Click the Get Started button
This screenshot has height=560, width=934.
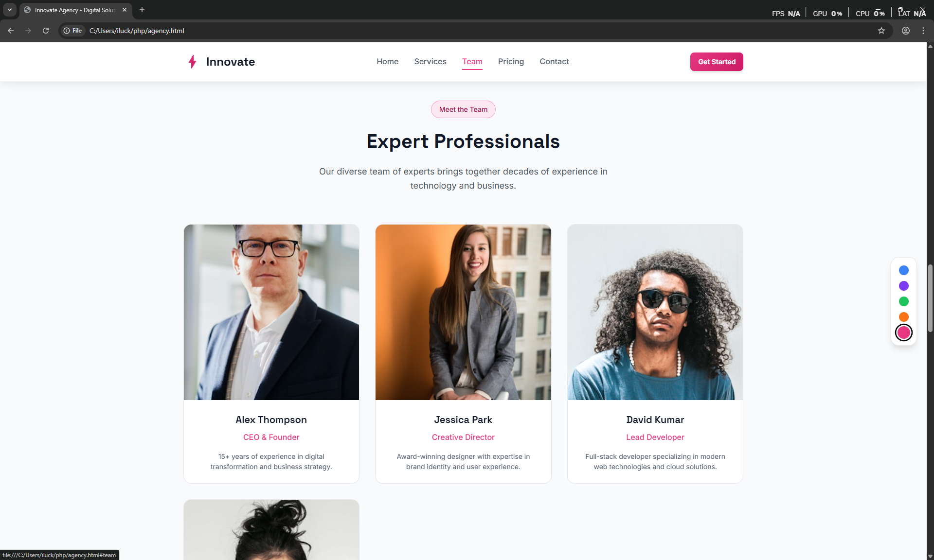pos(717,62)
